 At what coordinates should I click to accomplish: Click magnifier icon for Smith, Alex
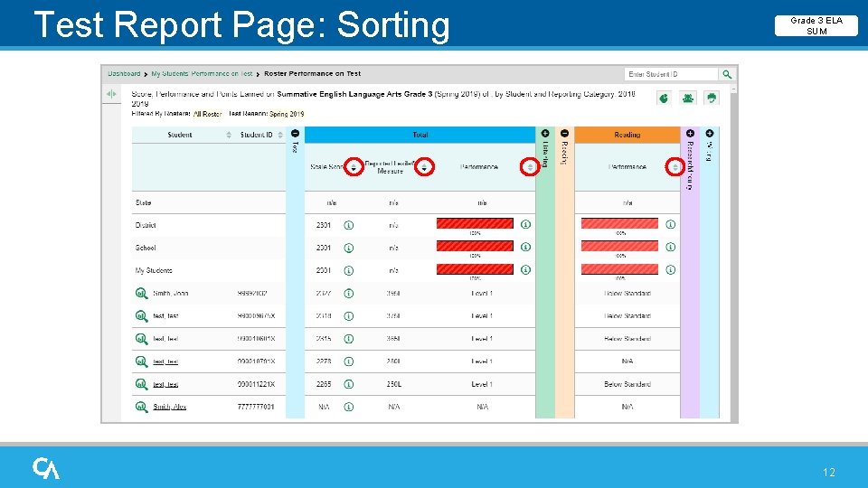coord(142,407)
